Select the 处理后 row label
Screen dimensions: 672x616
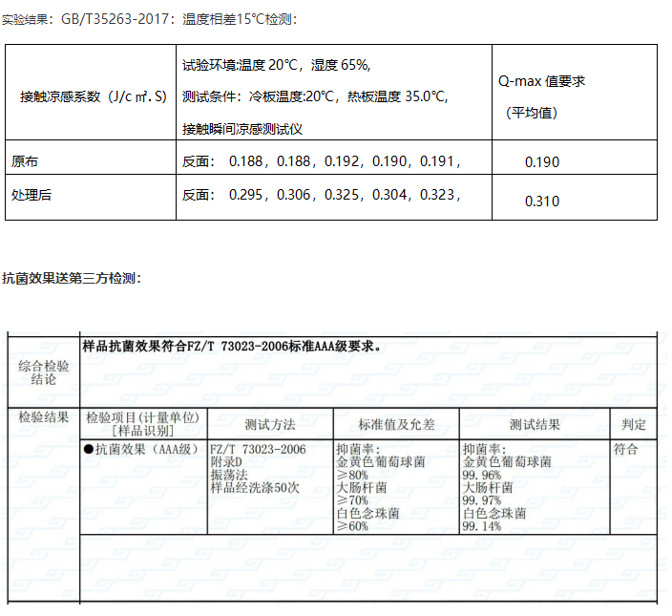point(31,195)
